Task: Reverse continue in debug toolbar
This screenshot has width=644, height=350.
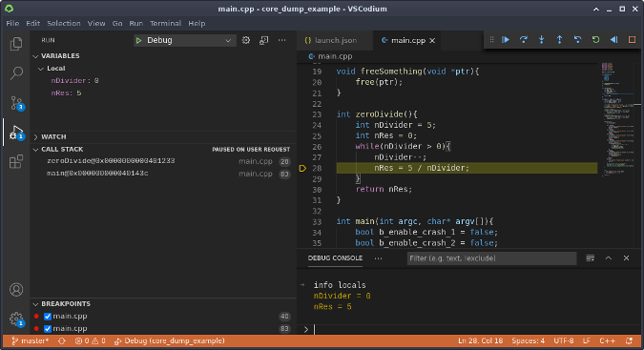Action: tap(614, 40)
